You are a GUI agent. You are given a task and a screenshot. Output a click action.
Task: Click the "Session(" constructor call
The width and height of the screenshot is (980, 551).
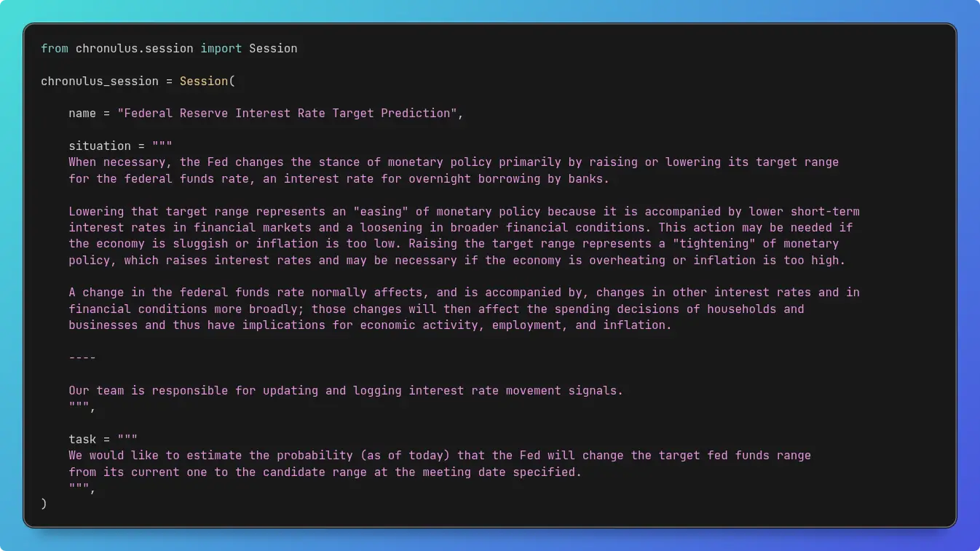click(208, 82)
